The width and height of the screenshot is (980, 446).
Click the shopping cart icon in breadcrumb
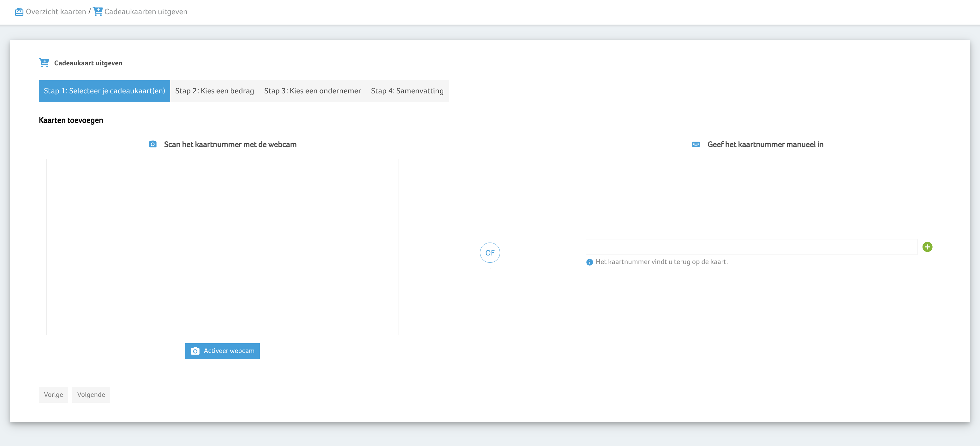tap(98, 11)
